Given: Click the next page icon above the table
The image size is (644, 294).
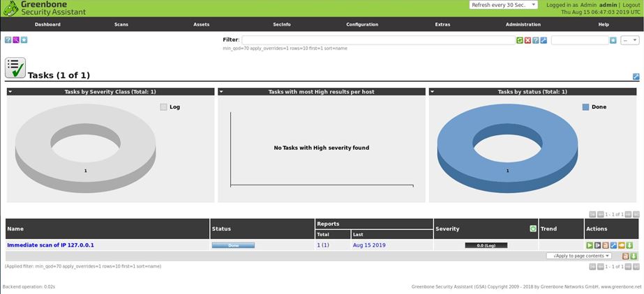Looking at the screenshot, I should pos(629,214).
